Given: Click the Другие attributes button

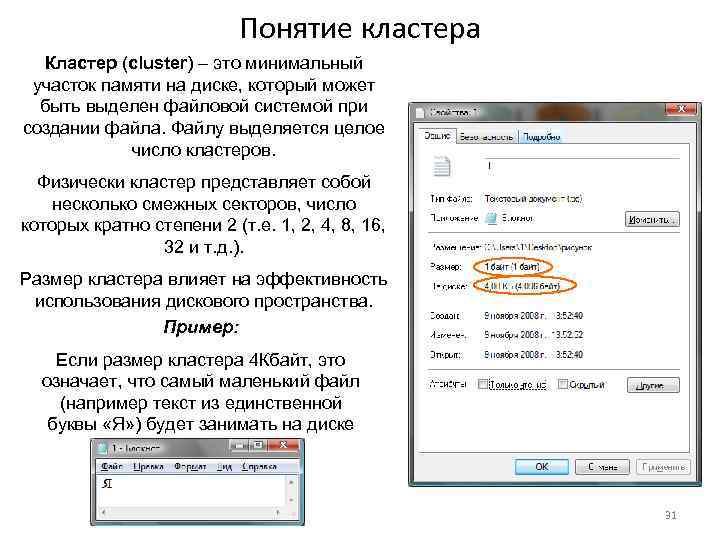Looking at the screenshot, I should point(653,385).
